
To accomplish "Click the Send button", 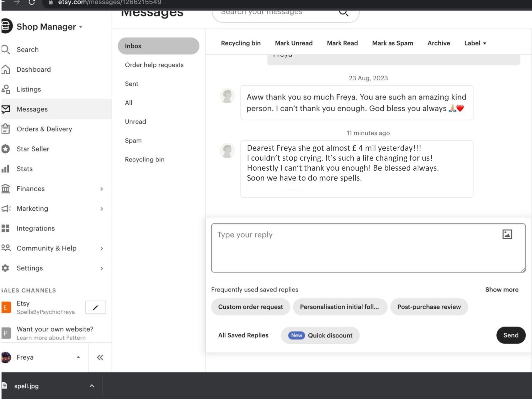I will pos(511,335).
